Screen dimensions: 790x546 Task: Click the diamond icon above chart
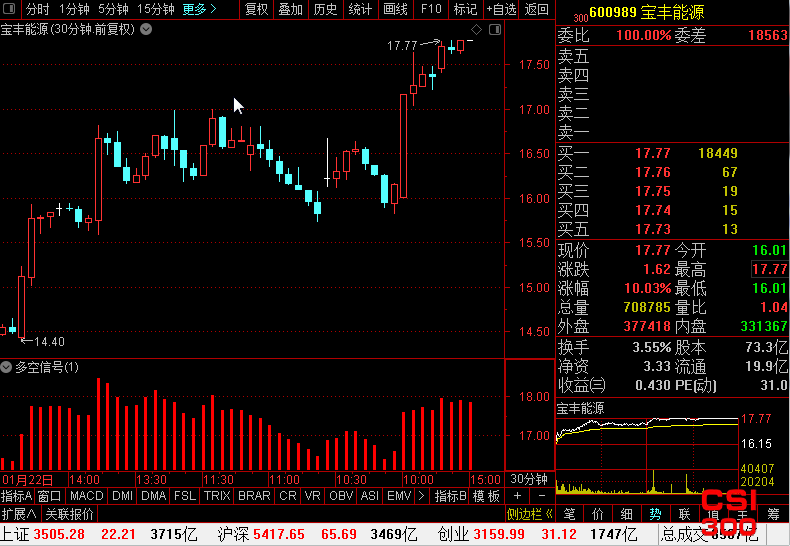pyautogui.click(x=476, y=30)
